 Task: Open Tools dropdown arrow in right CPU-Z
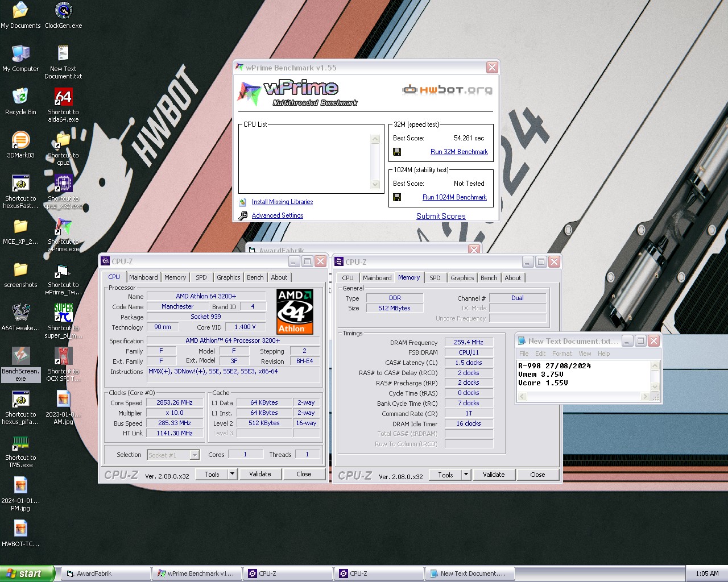(x=466, y=475)
